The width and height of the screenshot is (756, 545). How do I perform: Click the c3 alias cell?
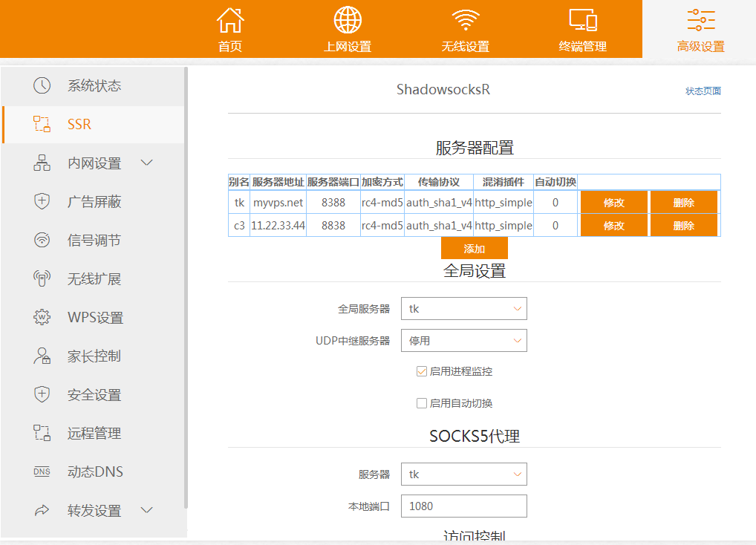(239, 225)
